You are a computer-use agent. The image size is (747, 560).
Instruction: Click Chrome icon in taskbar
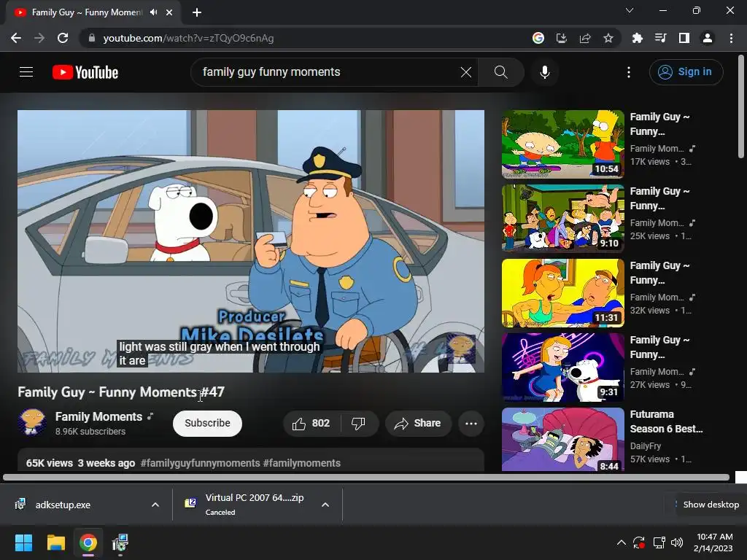(x=88, y=542)
